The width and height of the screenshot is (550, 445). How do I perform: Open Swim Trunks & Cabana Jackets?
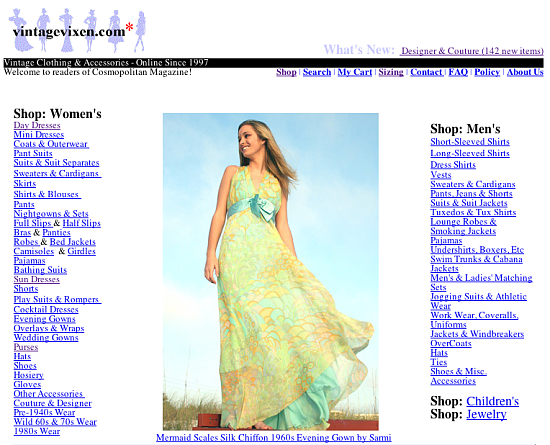476,264
